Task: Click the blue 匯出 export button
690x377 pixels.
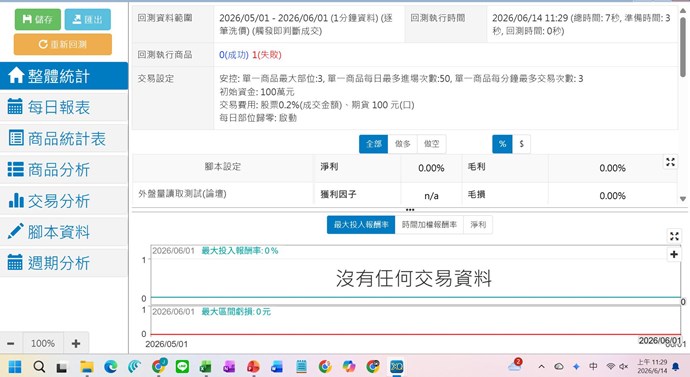Action: tap(88, 19)
